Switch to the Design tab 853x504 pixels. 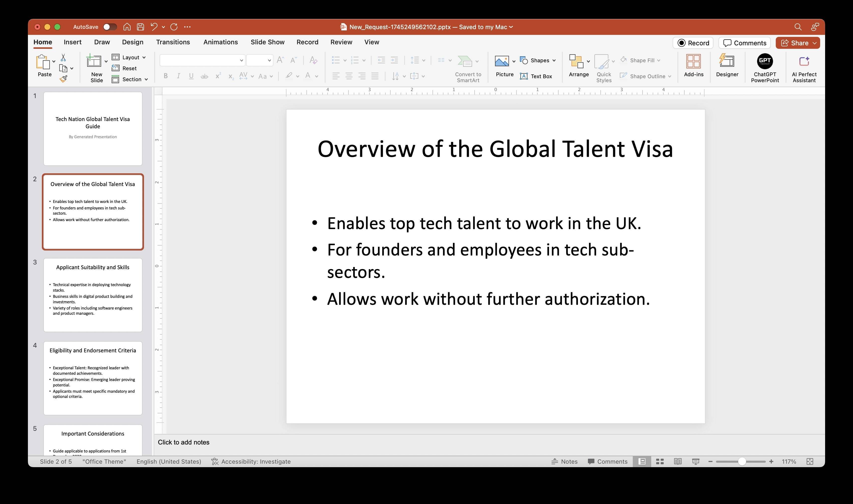click(x=133, y=42)
